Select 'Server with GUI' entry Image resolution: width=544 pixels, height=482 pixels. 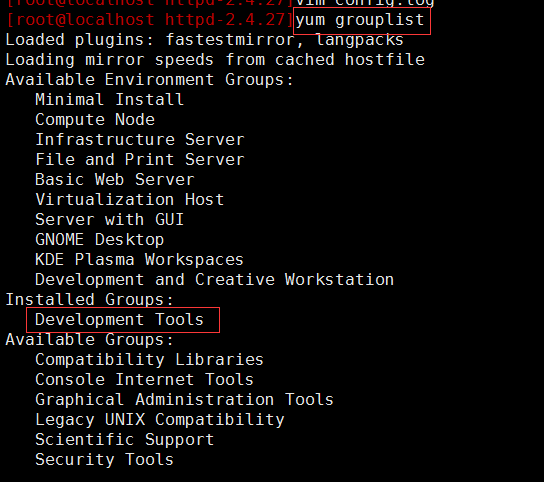pos(109,220)
